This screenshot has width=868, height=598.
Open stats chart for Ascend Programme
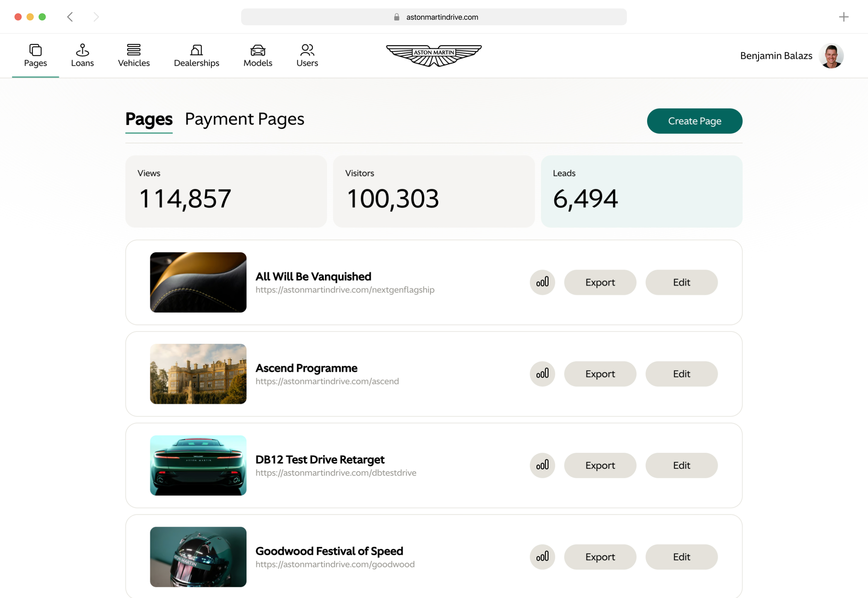542,374
